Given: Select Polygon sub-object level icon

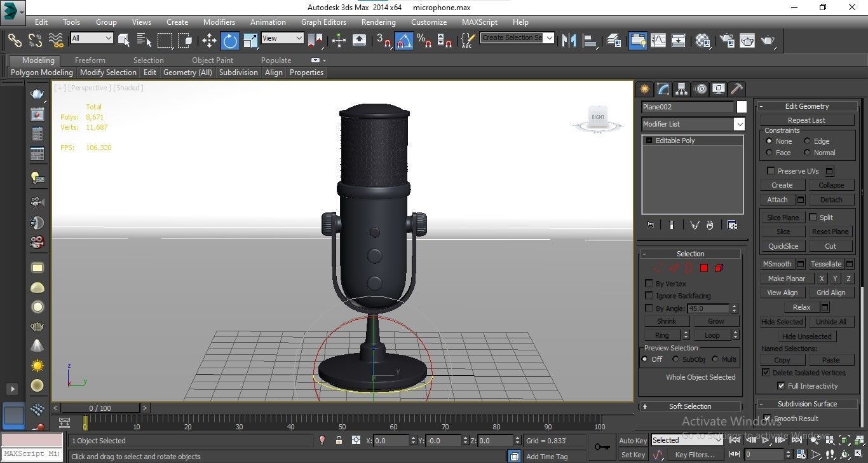Looking at the screenshot, I should coord(703,268).
